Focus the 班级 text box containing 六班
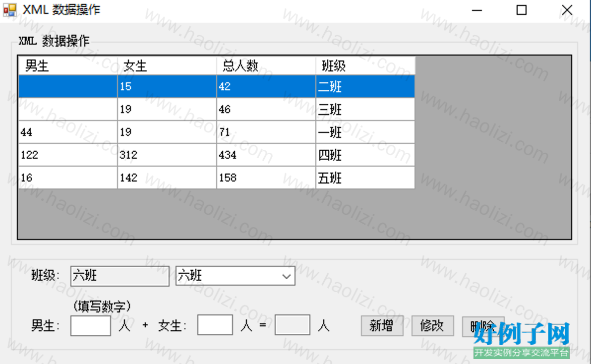 (119, 276)
